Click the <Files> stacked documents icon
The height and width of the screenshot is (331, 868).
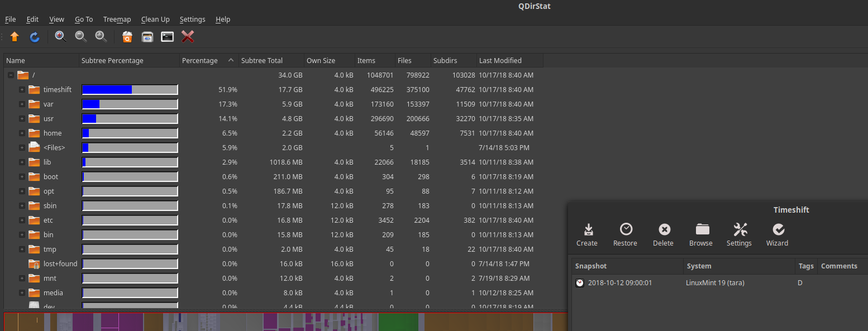(x=35, y=147)
